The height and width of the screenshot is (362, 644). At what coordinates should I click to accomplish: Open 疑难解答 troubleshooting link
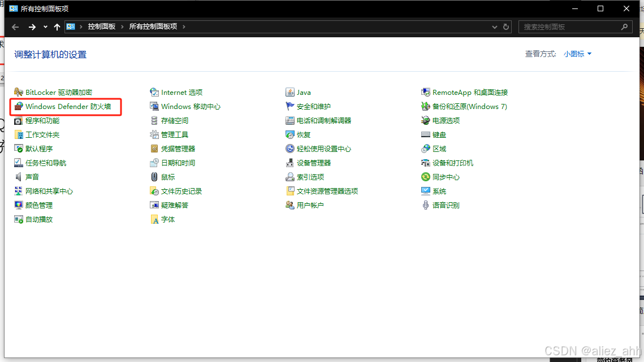(x=175, y=205)
